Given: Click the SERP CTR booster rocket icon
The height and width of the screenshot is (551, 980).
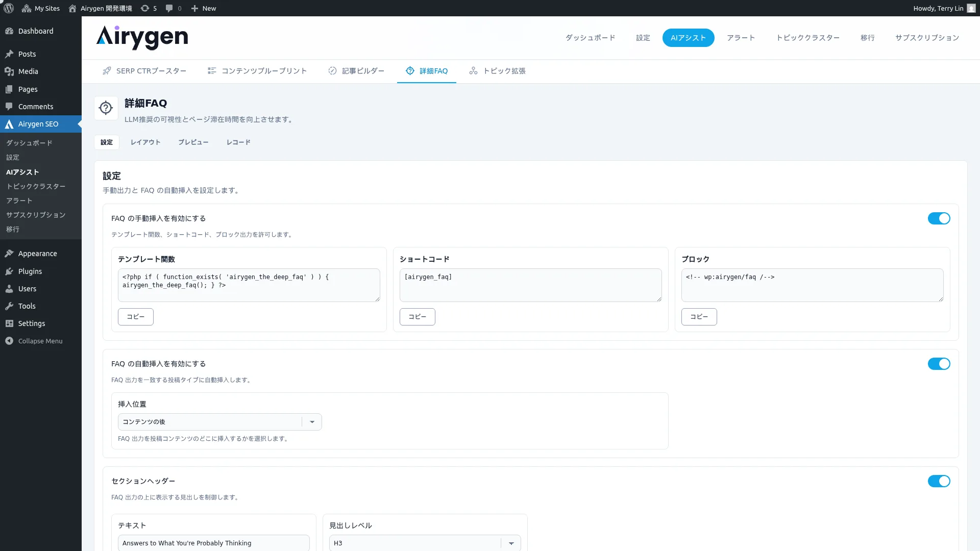Looking at the screenshot, I should click(x=107, y=71).
